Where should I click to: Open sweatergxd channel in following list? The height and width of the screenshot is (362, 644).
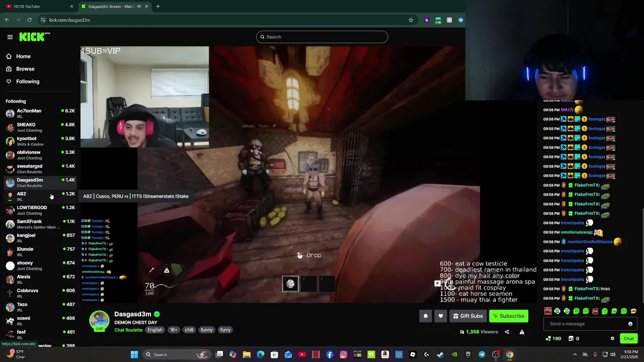coord(40,168)
